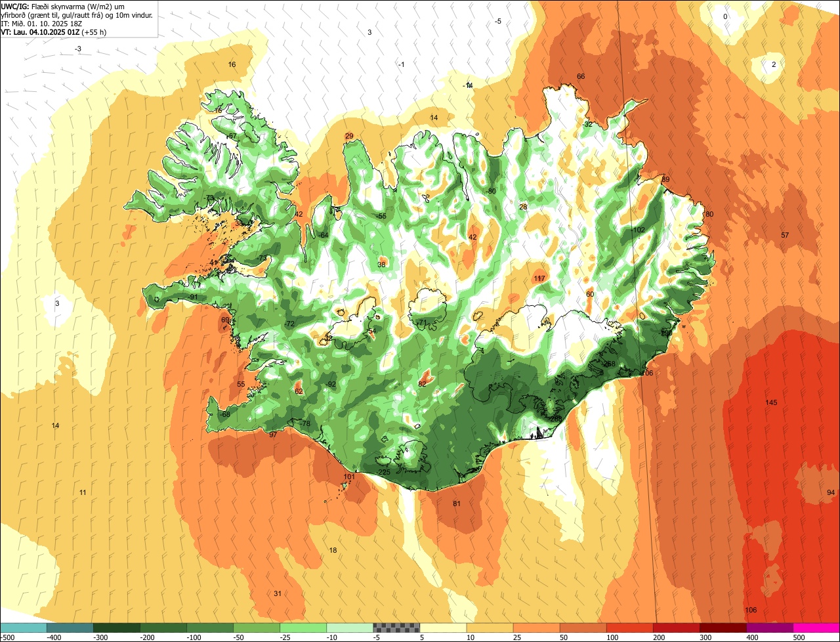
Task: Click the '28' value in the northeast interior
Action: [523, 207]
